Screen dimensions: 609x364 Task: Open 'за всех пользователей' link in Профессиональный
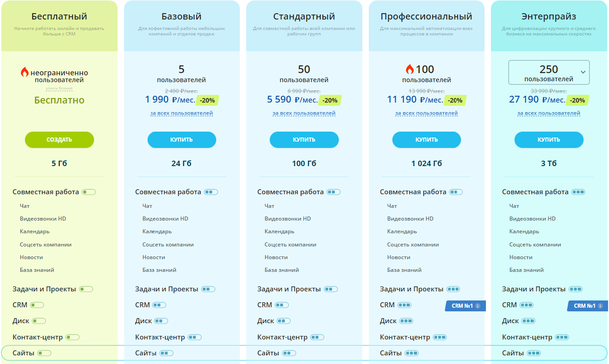click(x=426, y=113)
